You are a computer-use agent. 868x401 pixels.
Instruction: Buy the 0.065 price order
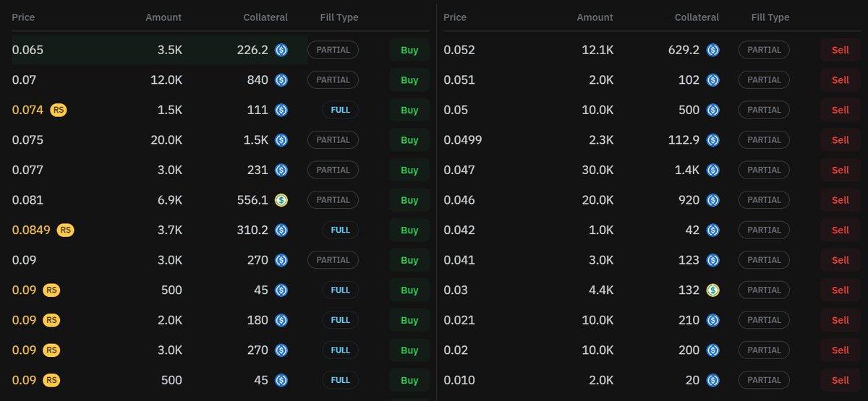pos(409,51)
